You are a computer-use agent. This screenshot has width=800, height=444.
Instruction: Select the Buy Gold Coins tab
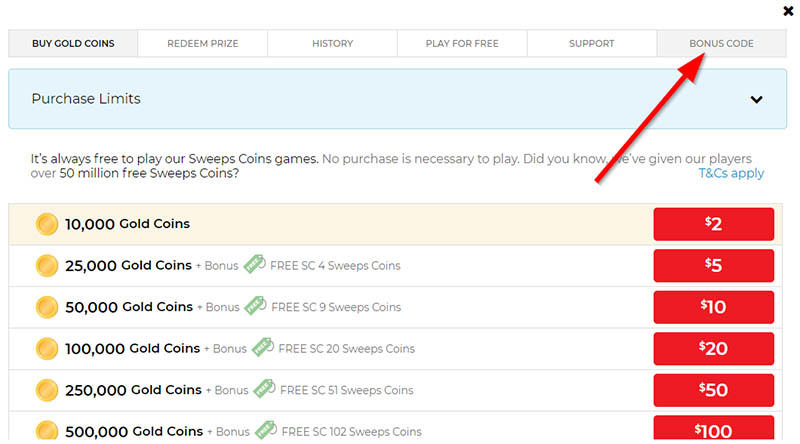73,44
